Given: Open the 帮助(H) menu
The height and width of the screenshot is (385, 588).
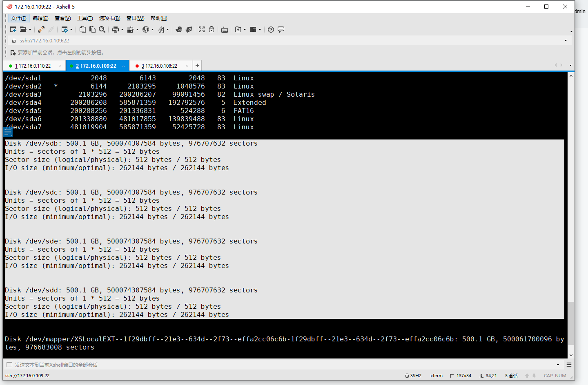Looking at the screenshot, I should click(x=159, y=18).
